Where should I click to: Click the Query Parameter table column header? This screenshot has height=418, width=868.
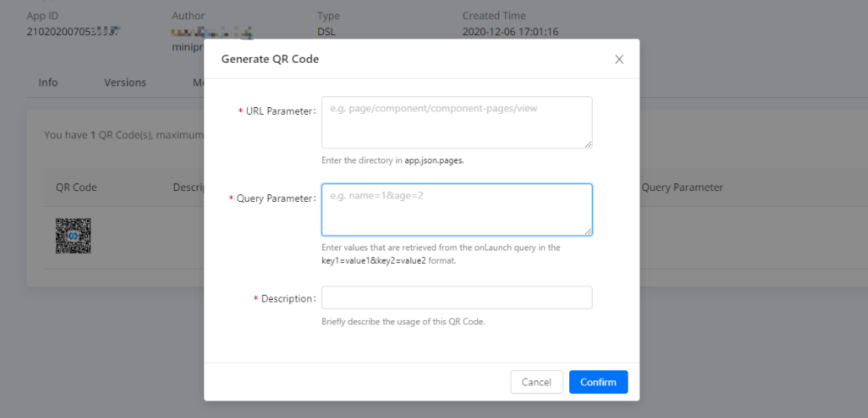point(681,188)
